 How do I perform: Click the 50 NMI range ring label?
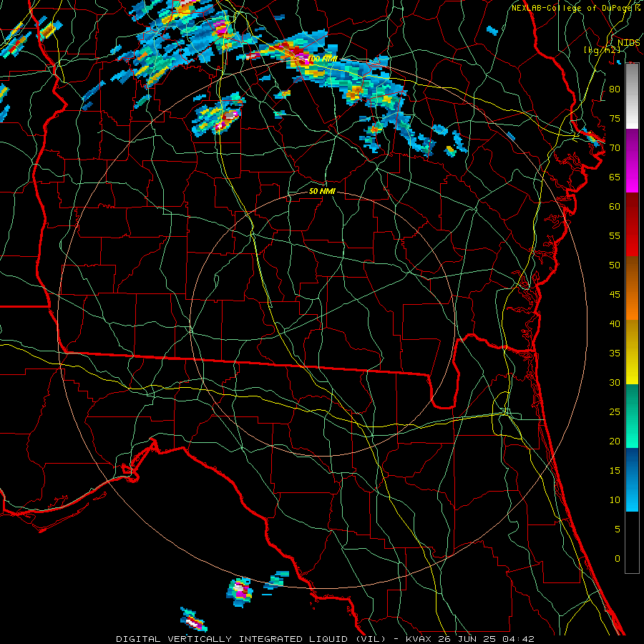pyautogui.click(x=322, y=191)
